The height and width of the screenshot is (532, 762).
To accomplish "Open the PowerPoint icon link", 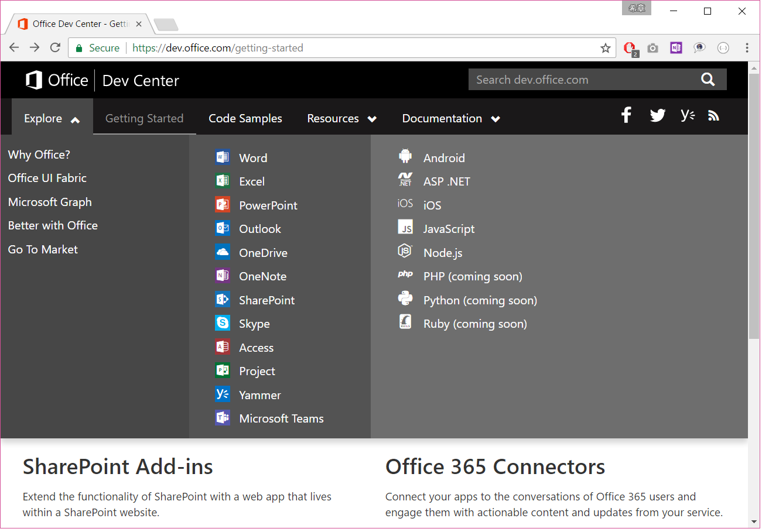I will pyautogui.click(x=223, y=205).
